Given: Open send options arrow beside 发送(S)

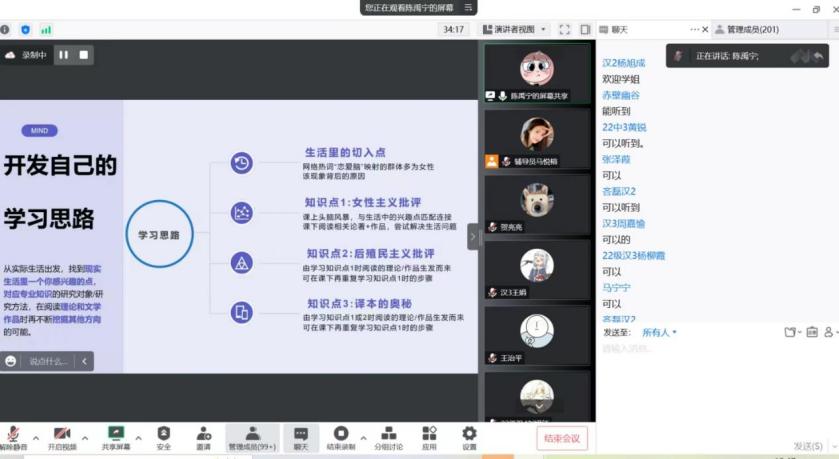Looking at the screenshot, I should click(x=832, y=446).
